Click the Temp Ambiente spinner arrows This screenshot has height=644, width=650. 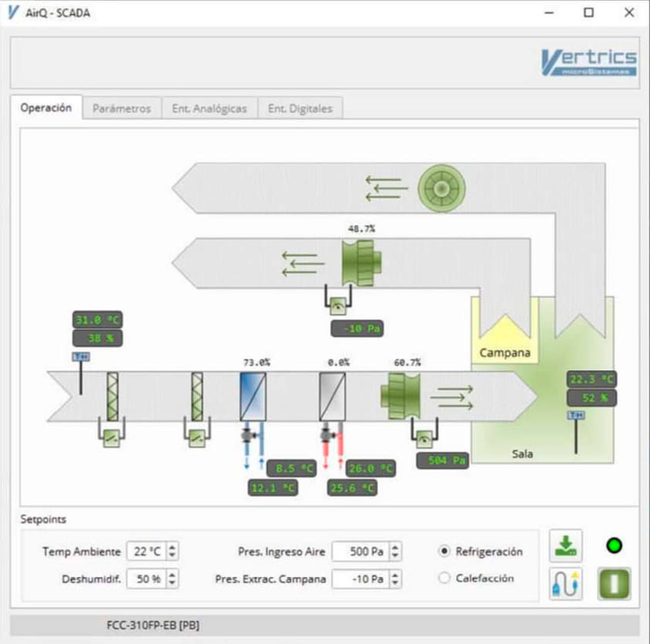173,552
